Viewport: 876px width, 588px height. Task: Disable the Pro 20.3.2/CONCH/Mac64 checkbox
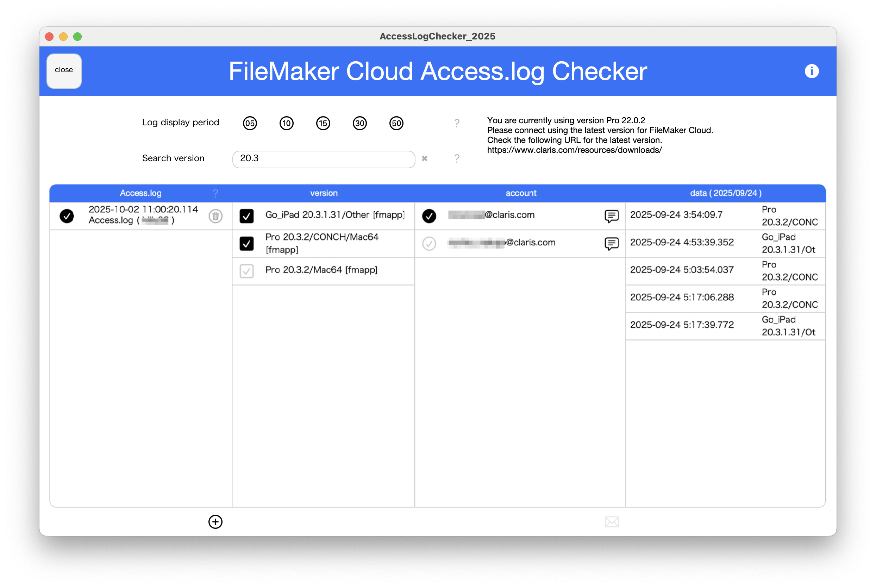[246, 243]
